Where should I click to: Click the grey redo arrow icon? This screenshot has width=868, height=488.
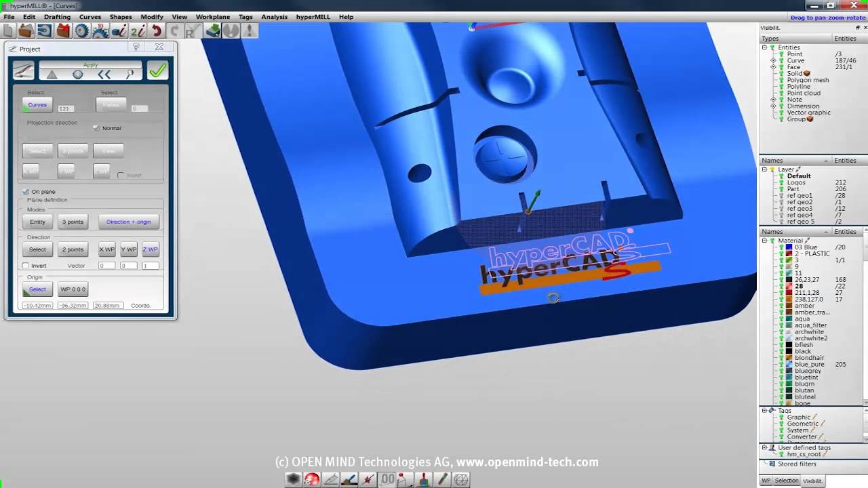(175, 30)
